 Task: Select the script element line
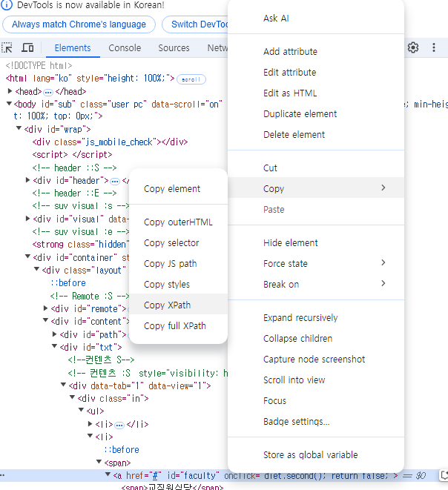(72, 155)
